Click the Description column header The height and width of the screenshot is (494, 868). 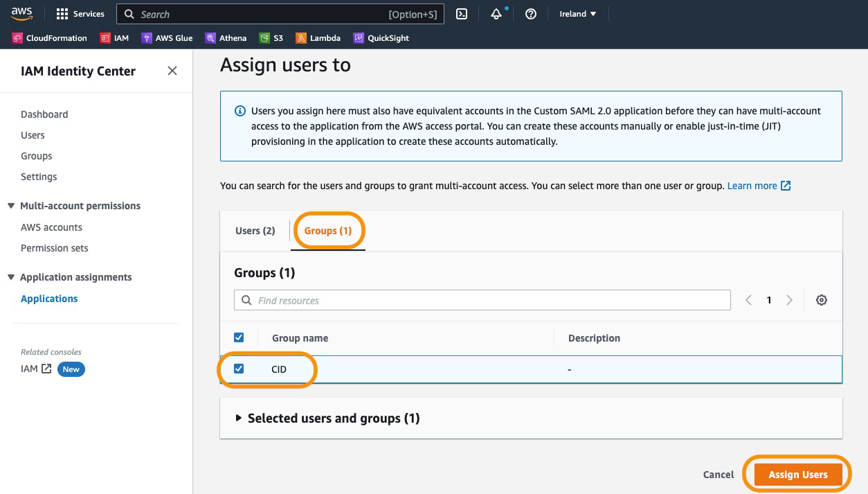[x=594, y=338]
